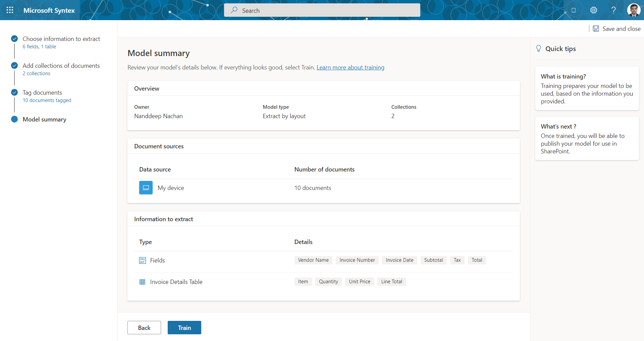The height and width of the screenshot is (341, 644).
Task: Open the user profile picture
Action: tap(633, 10)
